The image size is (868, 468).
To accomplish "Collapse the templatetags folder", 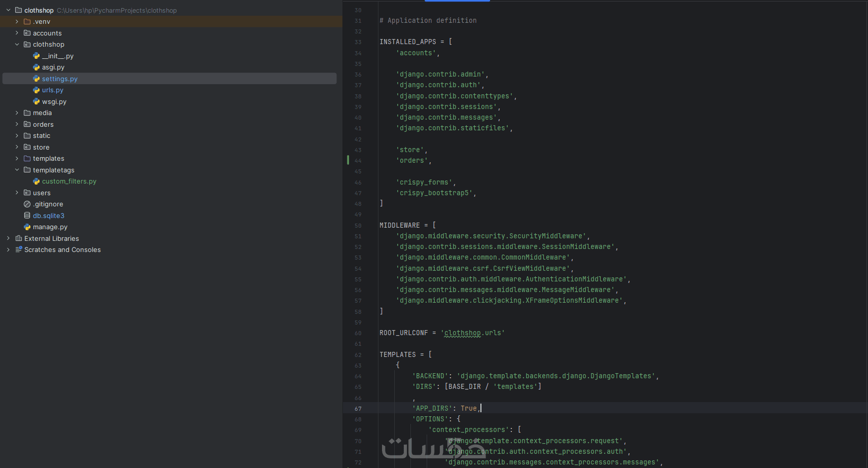I will tap(17, 170).
